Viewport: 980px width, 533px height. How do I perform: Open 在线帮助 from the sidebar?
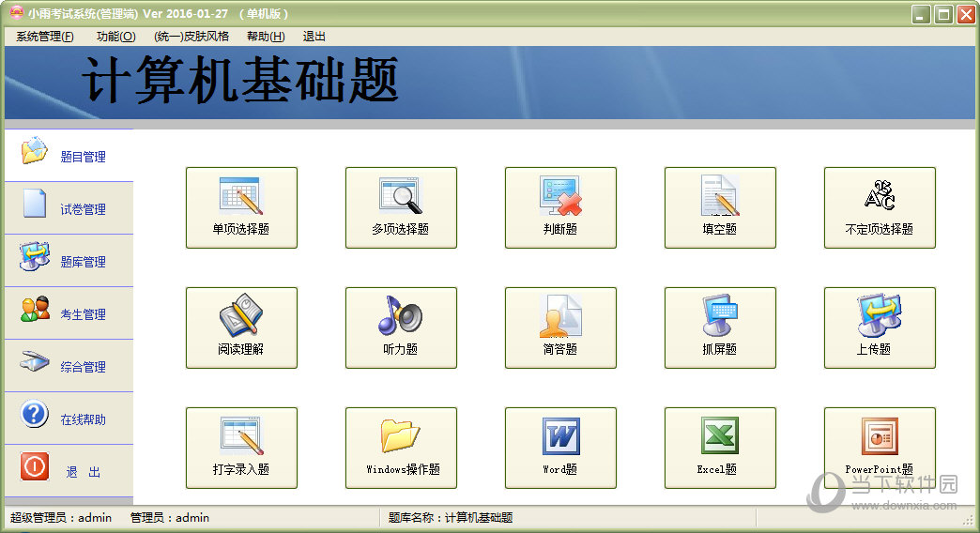click(x=69, y=418)
